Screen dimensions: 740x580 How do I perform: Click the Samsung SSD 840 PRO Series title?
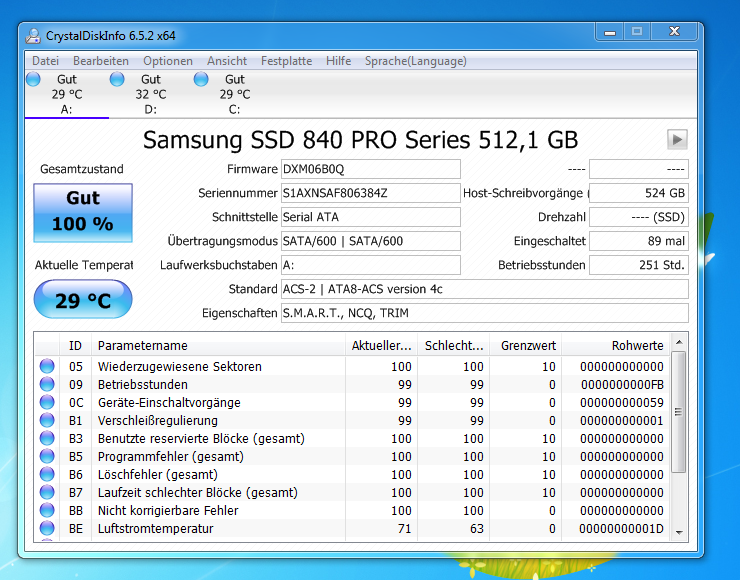tap(361, 140)
